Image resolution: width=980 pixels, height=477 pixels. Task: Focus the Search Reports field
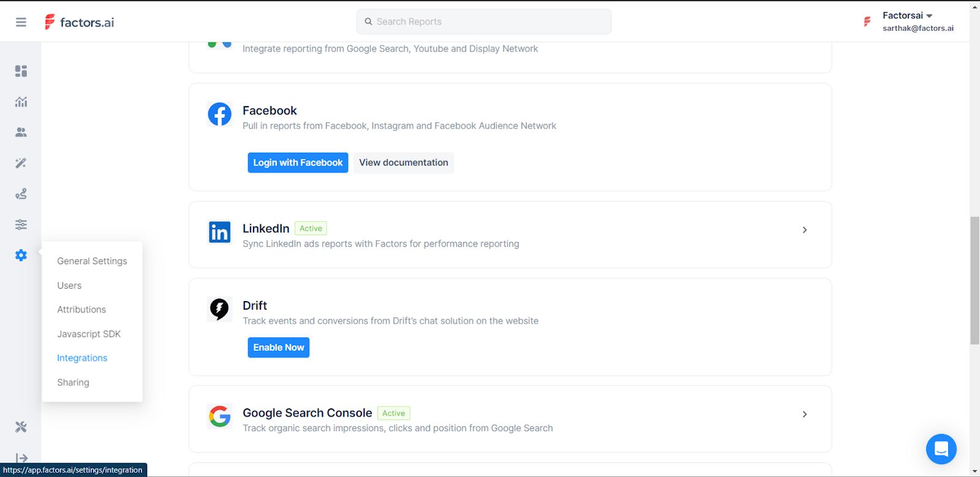coord(484,21)
